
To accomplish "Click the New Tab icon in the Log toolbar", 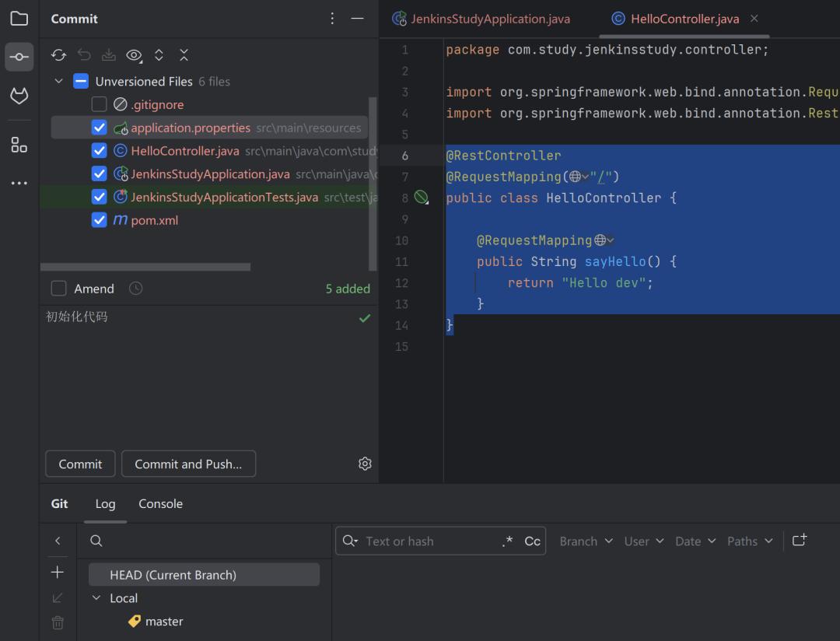I will pyautogui.click(x=800, y=540).
